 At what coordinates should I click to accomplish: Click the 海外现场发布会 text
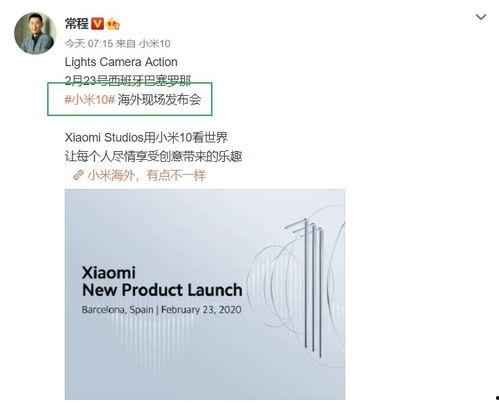pos(160,99)
